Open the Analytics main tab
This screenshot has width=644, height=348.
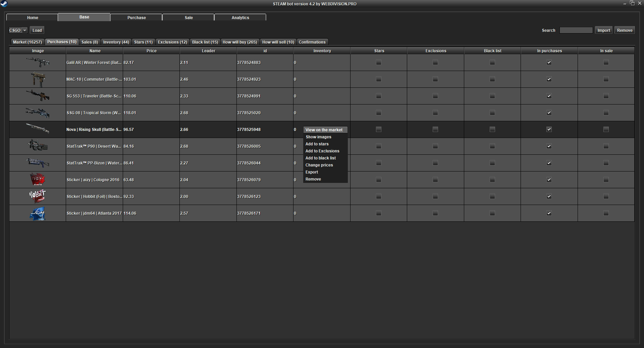(x=240, y=17)
